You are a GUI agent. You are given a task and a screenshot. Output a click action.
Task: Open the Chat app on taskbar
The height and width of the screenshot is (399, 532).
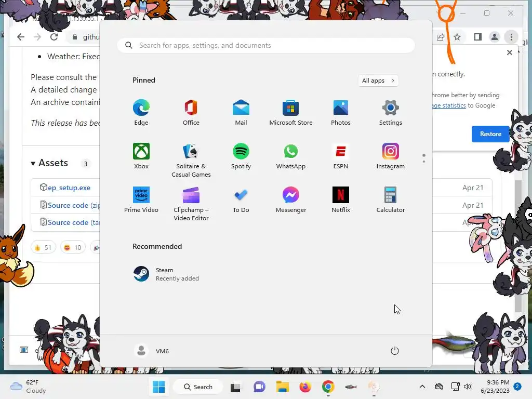259,387
